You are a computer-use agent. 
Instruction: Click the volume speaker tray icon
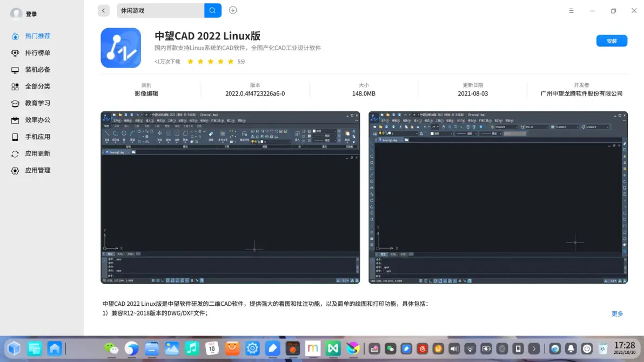click(454, 349)
